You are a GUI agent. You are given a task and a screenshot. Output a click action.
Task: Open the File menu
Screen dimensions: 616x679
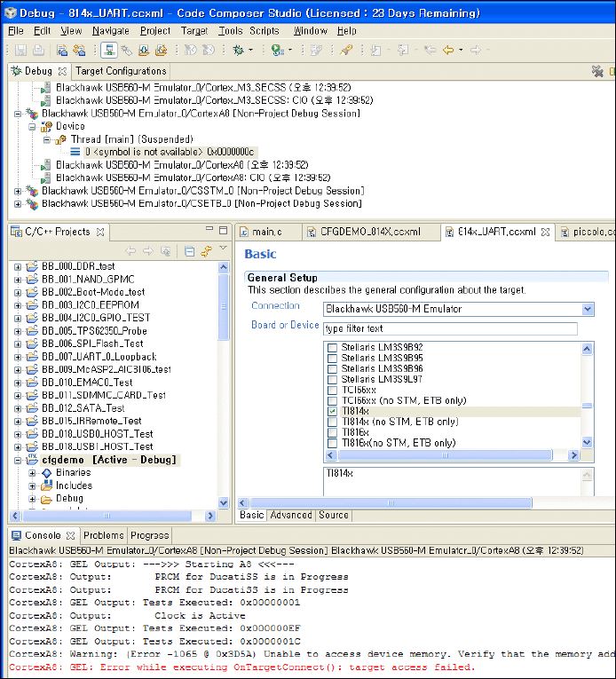pyautogui.click(x=16, y=31)
